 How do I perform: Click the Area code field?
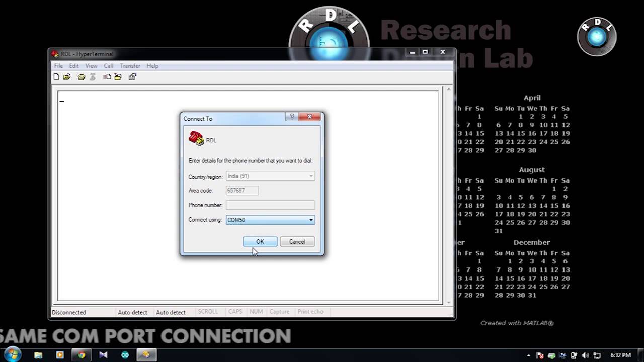[x=242, y=191]
